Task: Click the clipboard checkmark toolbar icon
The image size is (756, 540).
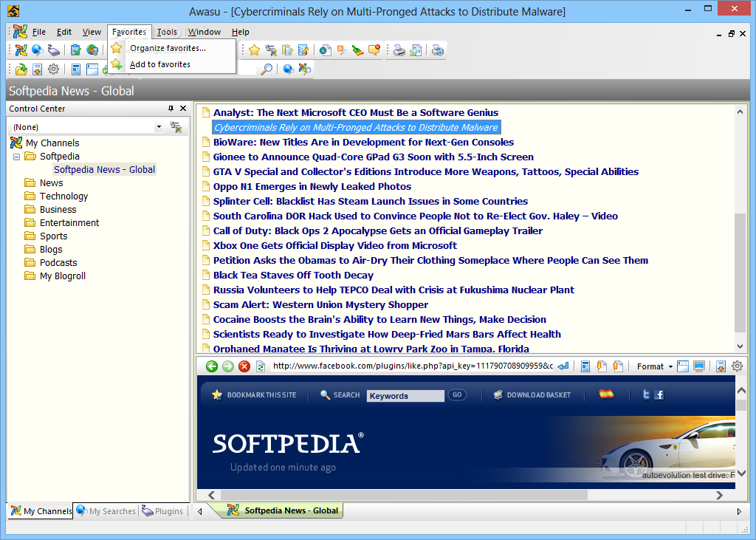Action: 76,49
